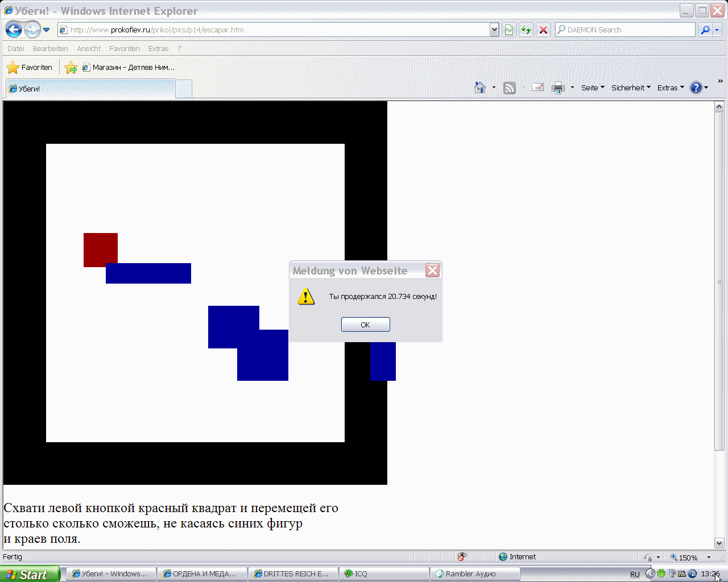This screenshot has height=582, width=728.
Task: Click the read mail envelope icon
Action: pos(537,88)
